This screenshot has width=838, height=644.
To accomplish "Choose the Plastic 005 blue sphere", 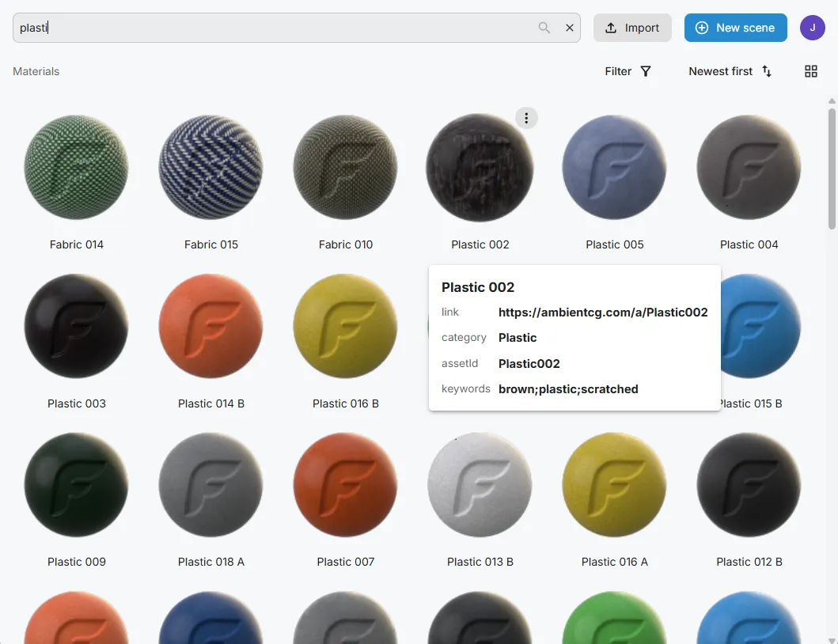I will pyautogui.click(x=615, y=167).
